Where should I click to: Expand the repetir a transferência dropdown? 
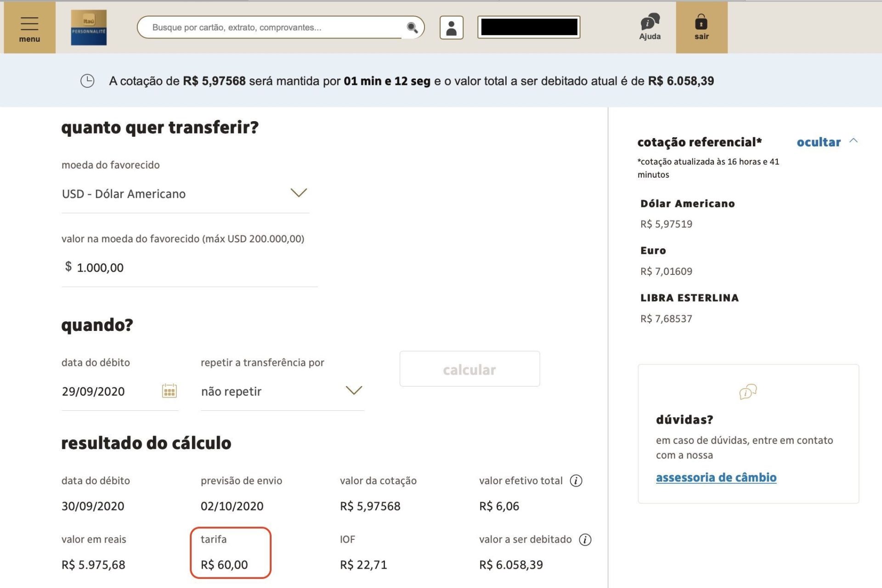coord(353,391)
